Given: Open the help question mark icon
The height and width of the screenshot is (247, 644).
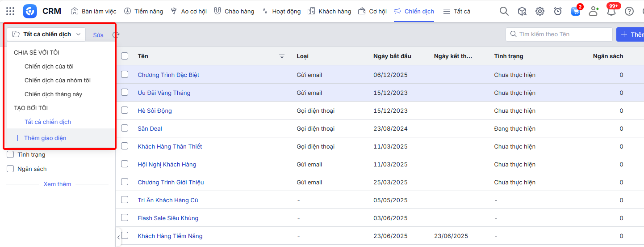Looking at the screenshot, I should (x=629, y=11).
